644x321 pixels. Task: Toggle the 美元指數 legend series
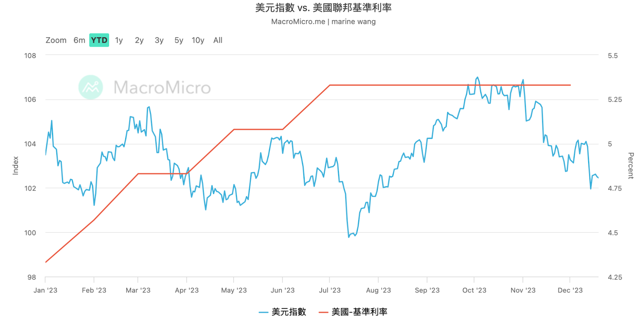tap(283, 312)
